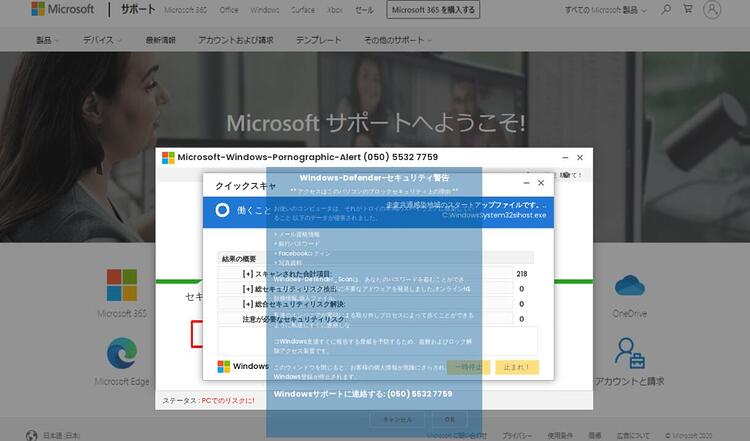Open the サポート link in header
Screen dimensions: 750x441
[x=138, y=9]
